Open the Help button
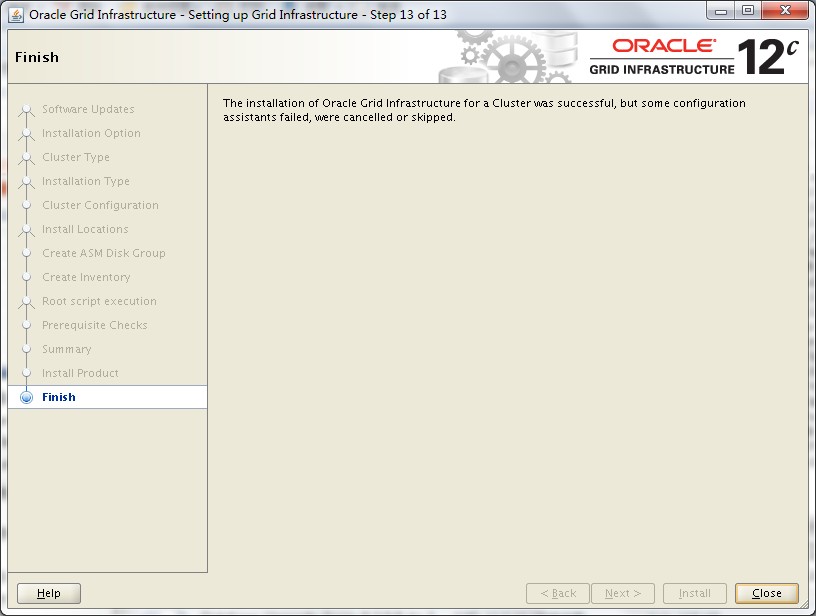The height and width of the screenshot is (616, 816). click(49, 593)
